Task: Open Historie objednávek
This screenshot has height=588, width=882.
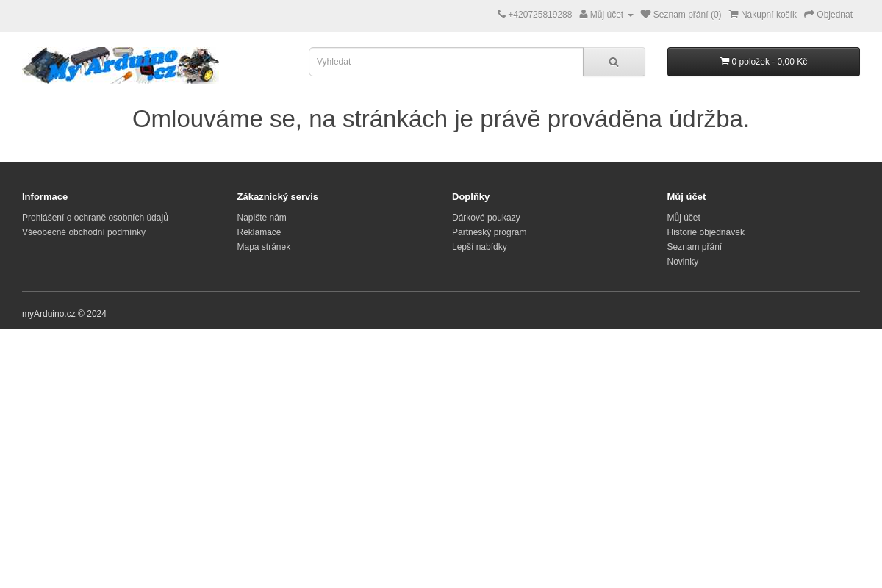Action: point(706,232)
